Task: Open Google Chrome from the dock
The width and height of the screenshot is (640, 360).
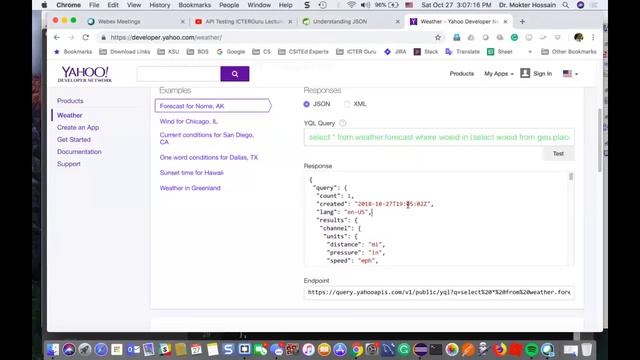Action: [356, 349]
